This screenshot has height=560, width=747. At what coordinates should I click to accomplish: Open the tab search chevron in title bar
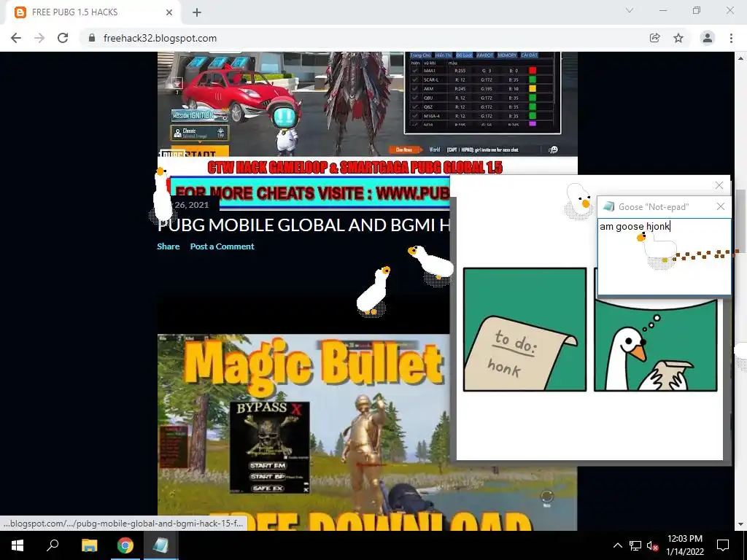(x=630, y=10)
